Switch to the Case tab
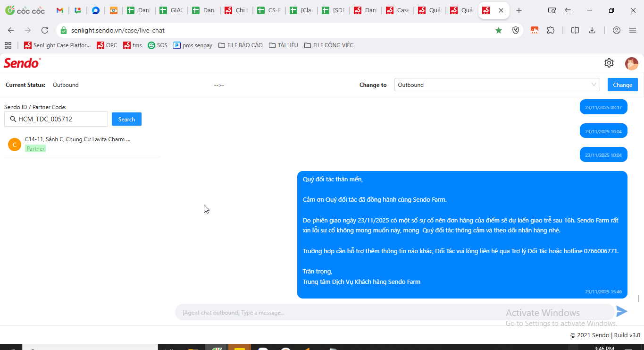Viewport: 644px width, 350px height. pyautogui.click(x=398, y=10)
